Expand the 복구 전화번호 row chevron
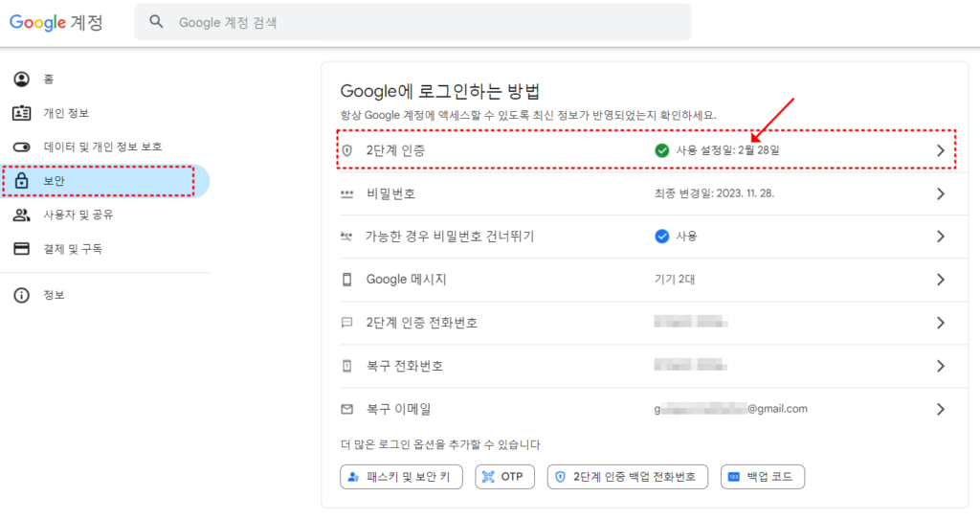 [x=941, y=366]
